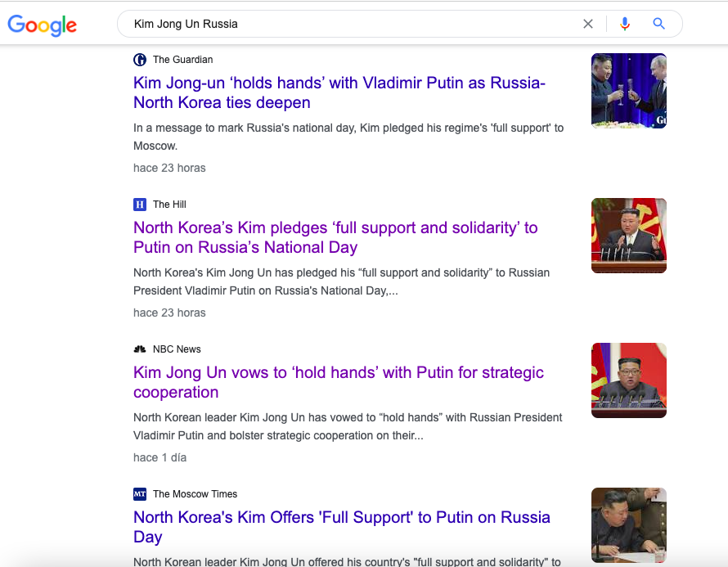Open the Moscow Times article thumbnail
Screen dimensions: 728x567
[629, 525]
